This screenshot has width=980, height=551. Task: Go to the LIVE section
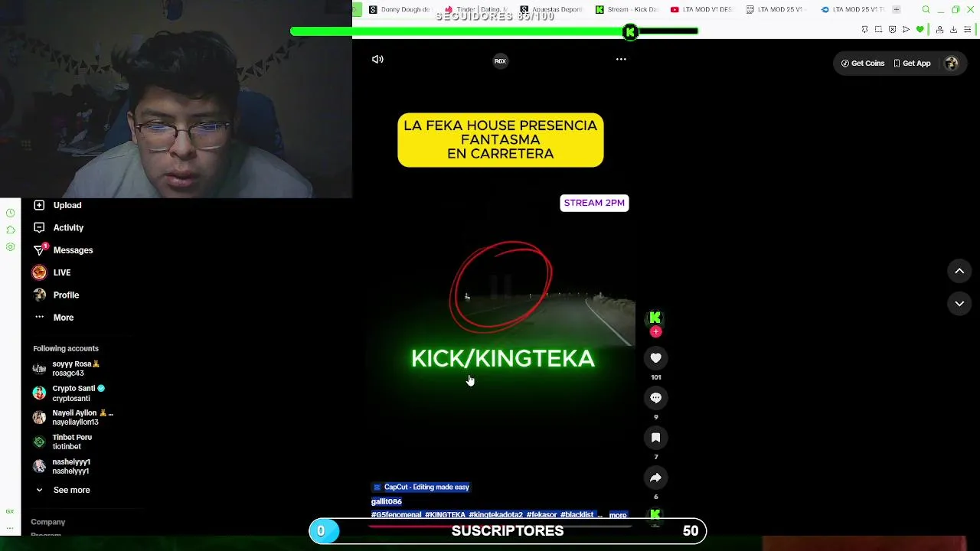tap(62, 272)
